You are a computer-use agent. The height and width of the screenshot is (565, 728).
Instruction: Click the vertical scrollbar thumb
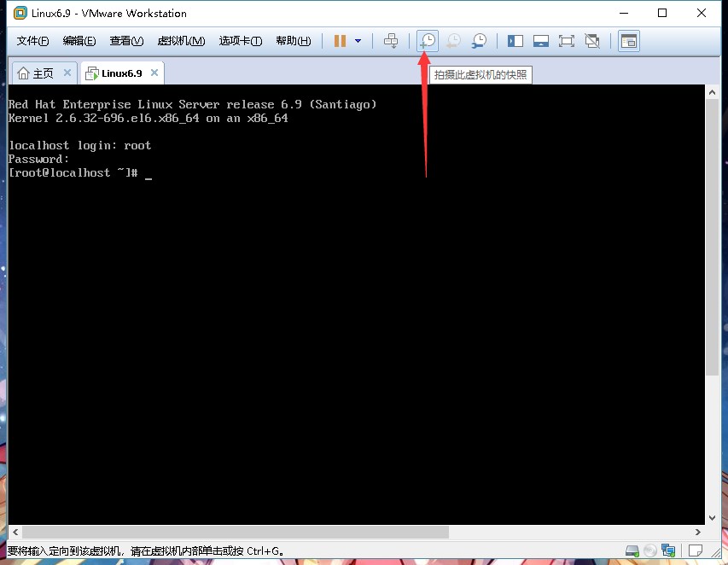[713, 237]
